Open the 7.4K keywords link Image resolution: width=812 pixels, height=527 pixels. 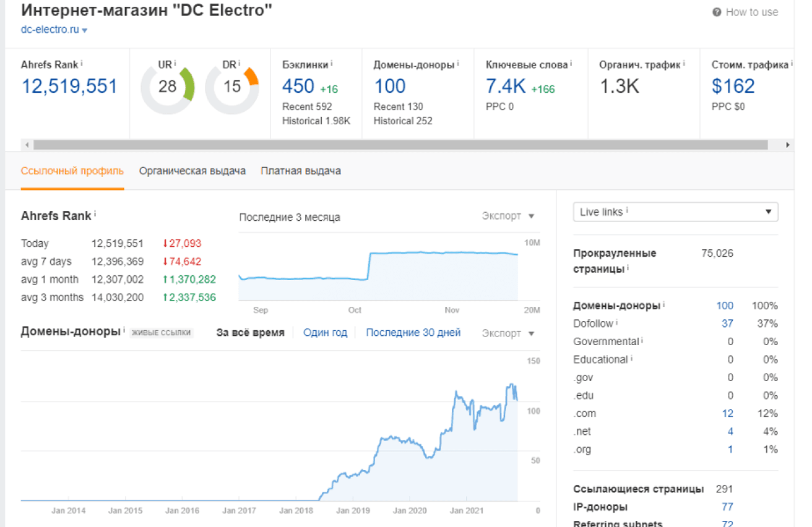pyautogui.click(x=506, y=86)
